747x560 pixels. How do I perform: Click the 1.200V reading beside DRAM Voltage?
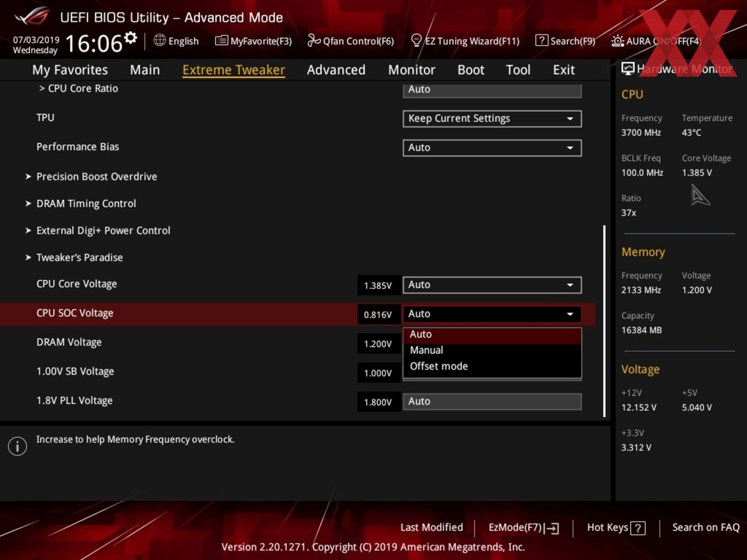(x=378, y=344)
